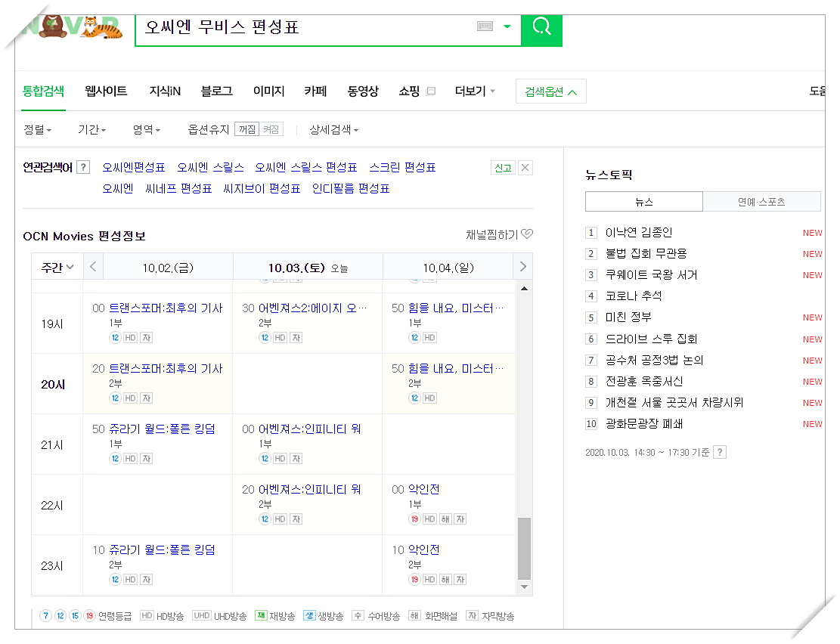This screenshot has height=644, width=840.
Task: Open 20시 힘을 내요, 미스터 2부 listing
Action: (455, 369)
